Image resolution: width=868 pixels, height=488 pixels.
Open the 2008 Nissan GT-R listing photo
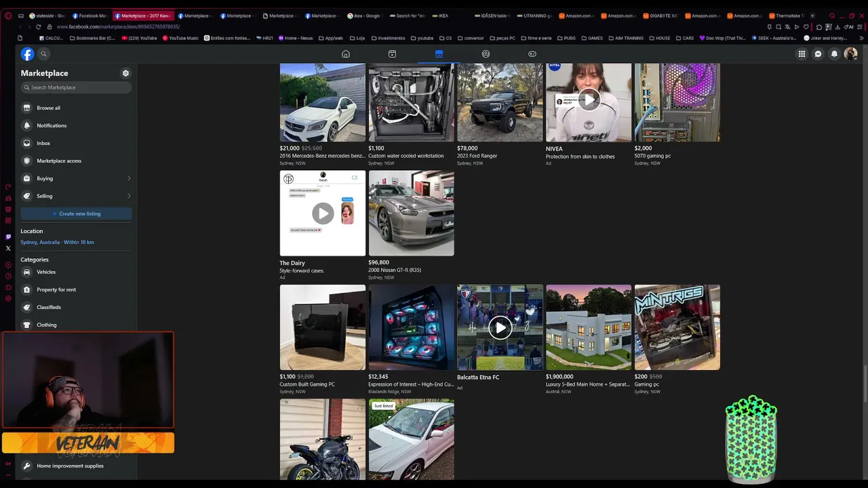click(412, 213)
